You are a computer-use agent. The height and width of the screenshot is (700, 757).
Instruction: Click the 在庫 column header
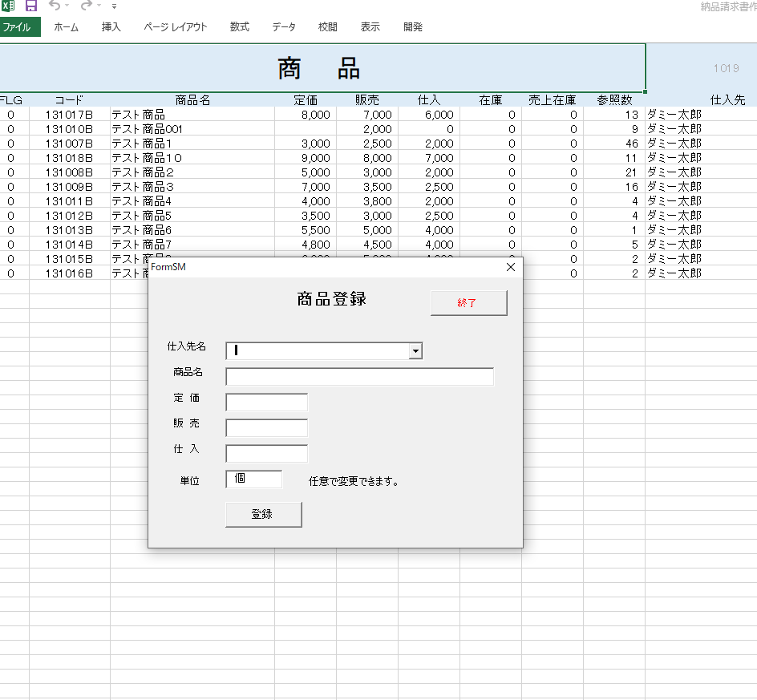(491, 100)
